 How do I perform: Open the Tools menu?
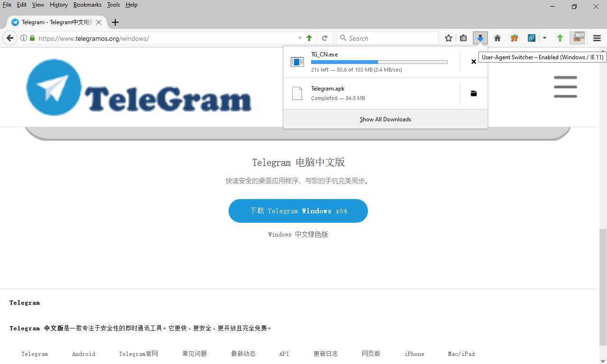(x=114, y=5)
